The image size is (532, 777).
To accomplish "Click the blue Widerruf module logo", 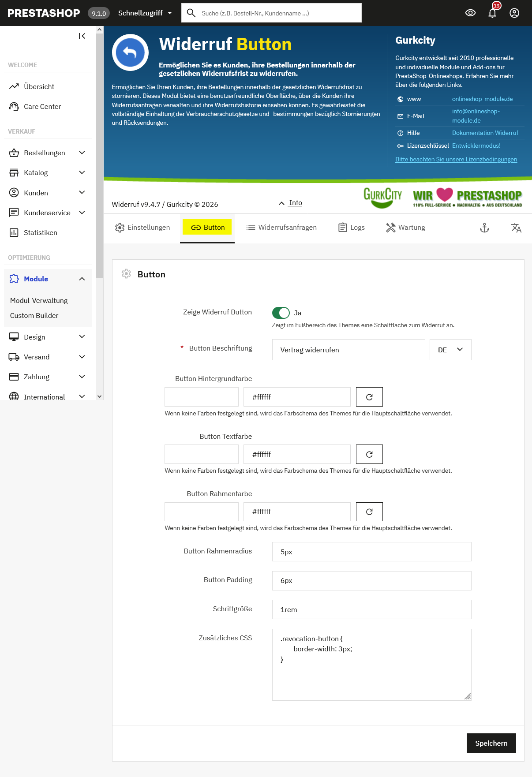I will tap(130, 52).
